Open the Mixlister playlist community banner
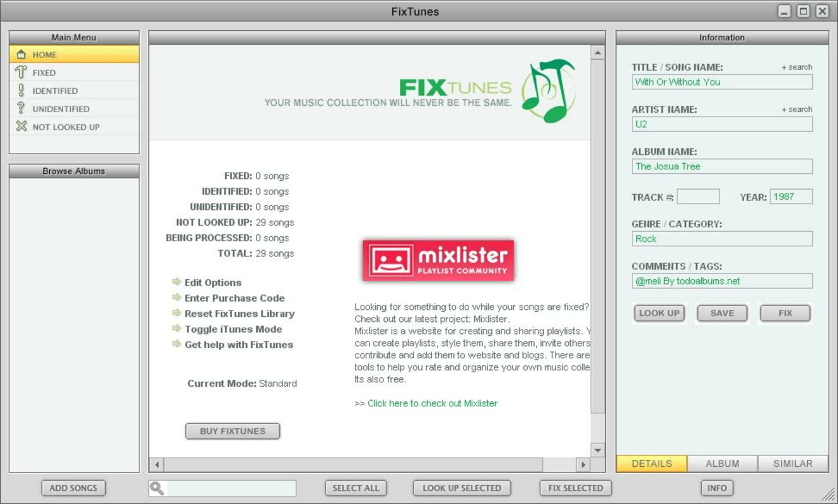The image size is (838, 504). click(438, 260)
